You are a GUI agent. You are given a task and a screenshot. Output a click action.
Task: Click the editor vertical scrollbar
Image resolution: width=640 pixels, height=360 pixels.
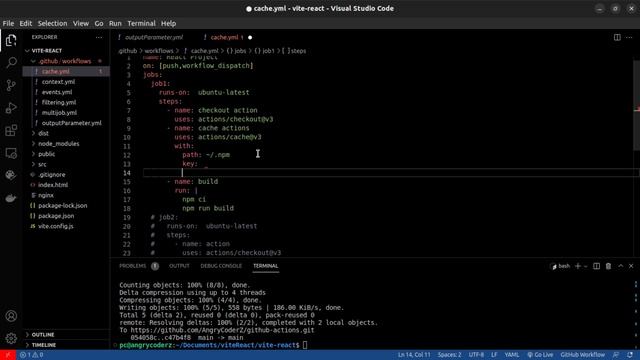pos(637,105)
